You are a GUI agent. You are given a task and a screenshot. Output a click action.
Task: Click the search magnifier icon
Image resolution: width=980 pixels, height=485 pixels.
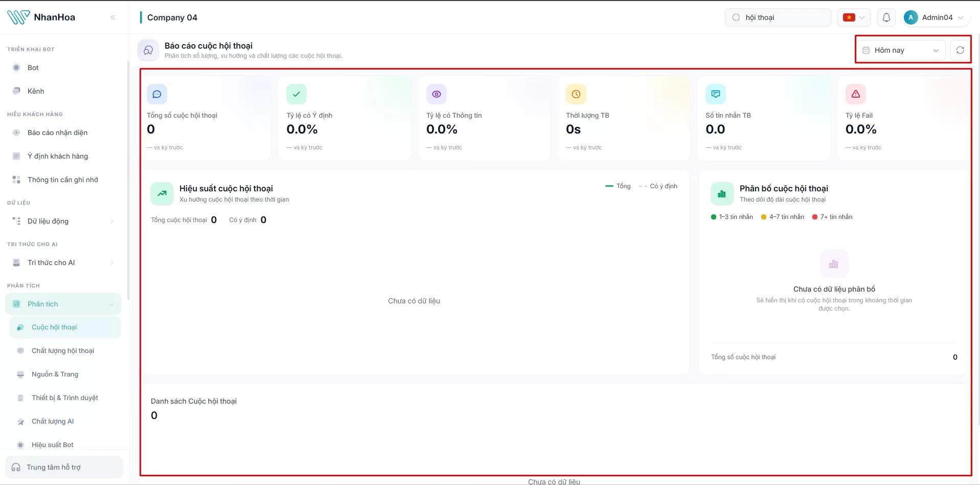[736, 17]
